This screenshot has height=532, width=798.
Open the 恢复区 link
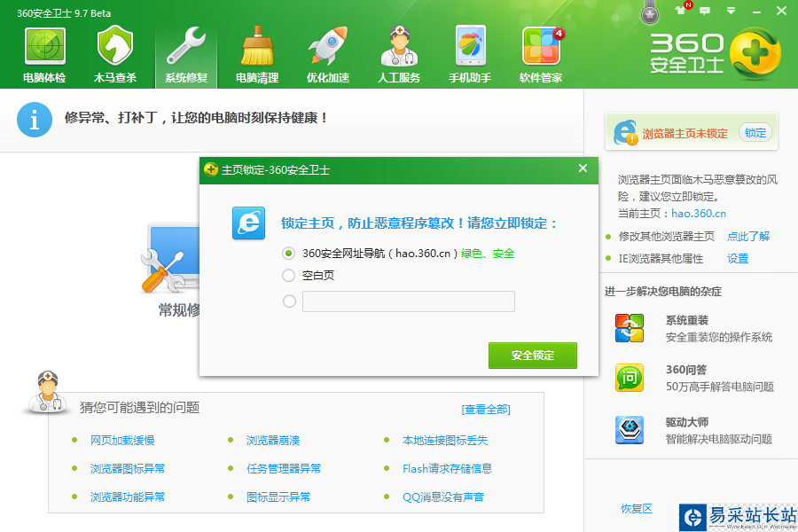tap(636, 509)
